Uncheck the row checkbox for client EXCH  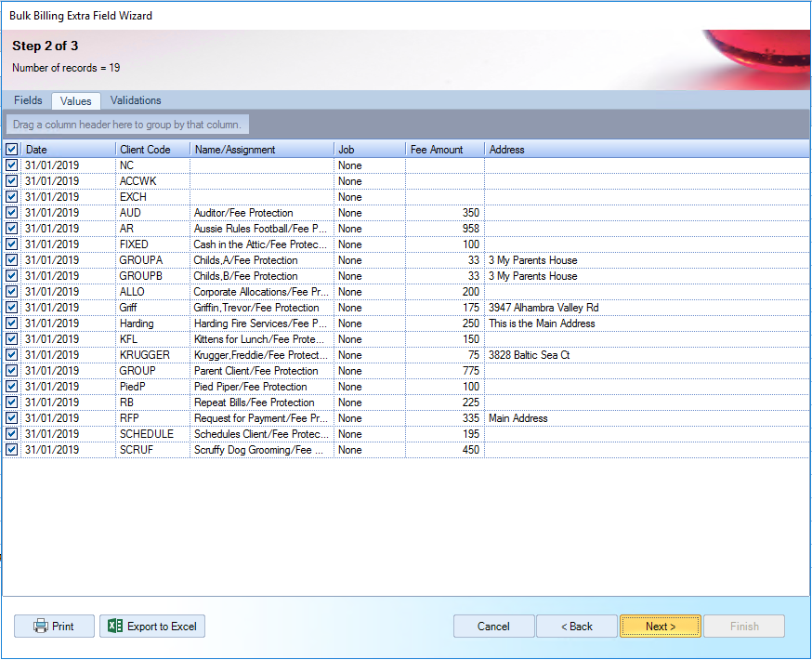pos(11,197)
